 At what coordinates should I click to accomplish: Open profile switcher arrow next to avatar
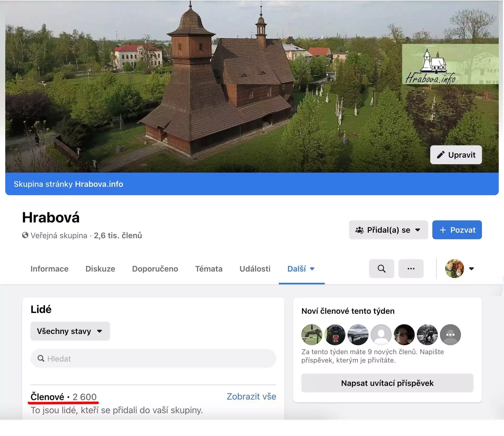[x=471, y=269]
